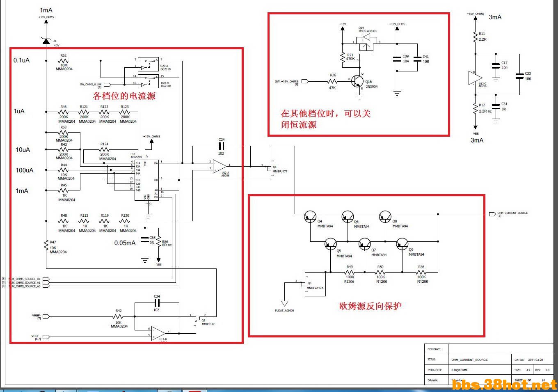Select resistor R46 200K

[x=64, y=112]
